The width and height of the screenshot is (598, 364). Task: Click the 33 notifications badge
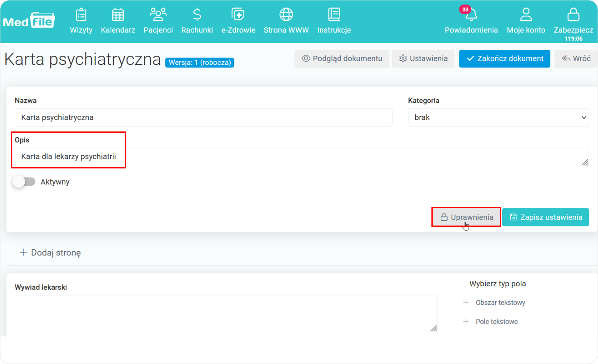click(465, 9)
